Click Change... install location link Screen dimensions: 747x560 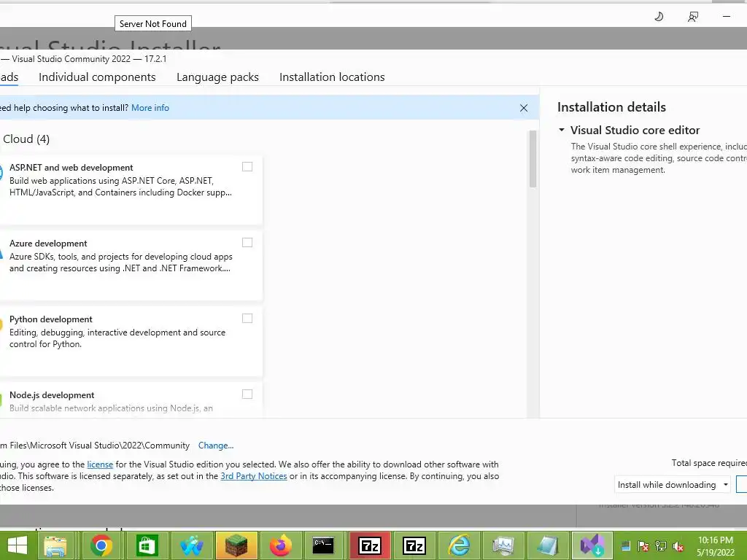(216, 446)
